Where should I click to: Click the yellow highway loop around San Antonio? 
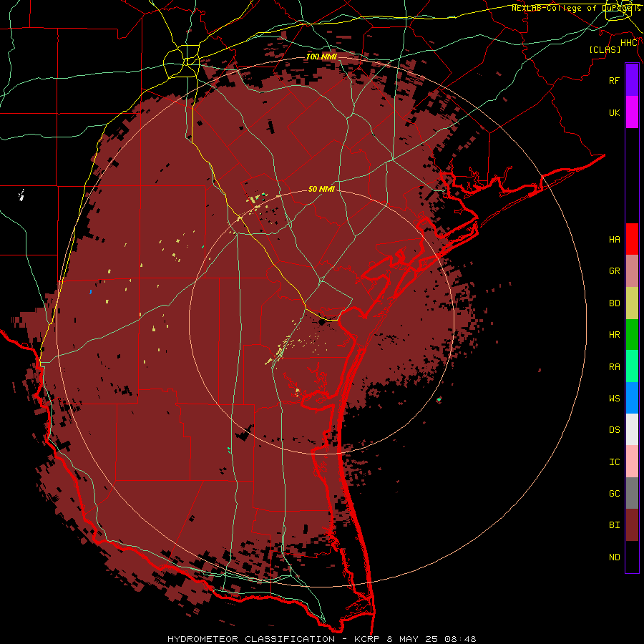(x=181, y=62)
